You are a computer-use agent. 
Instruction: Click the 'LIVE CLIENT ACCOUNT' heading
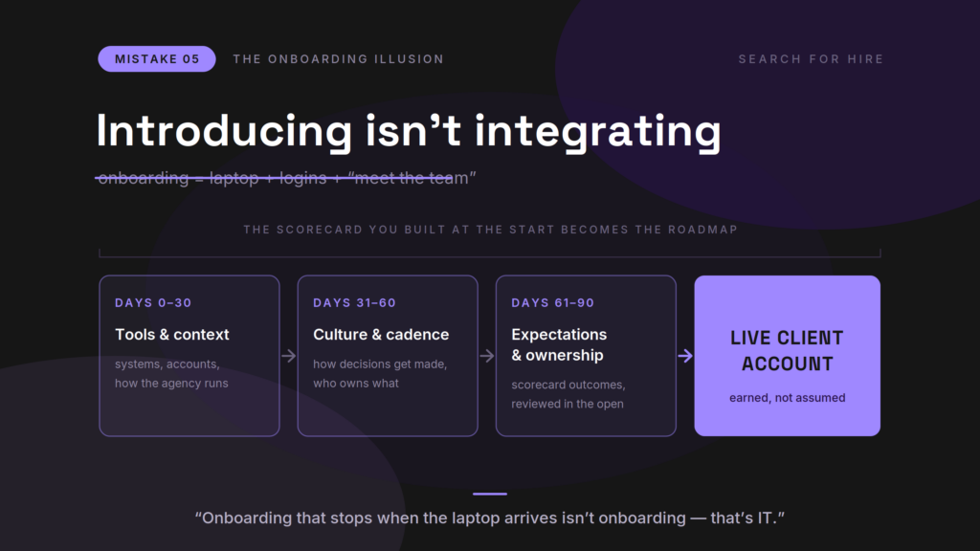point(787,350)
